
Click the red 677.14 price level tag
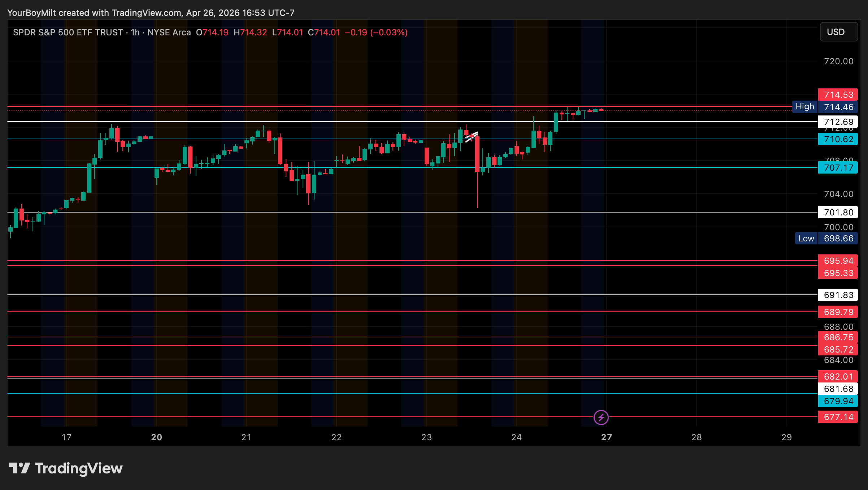838,417
